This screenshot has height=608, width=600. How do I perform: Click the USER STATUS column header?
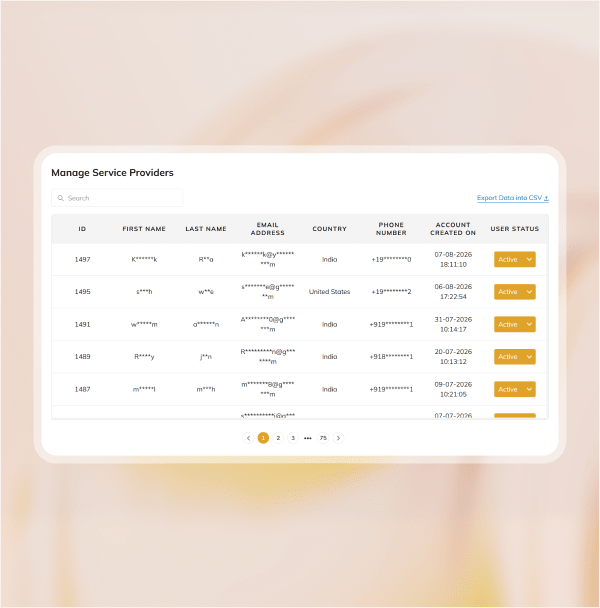pos(515,229)
